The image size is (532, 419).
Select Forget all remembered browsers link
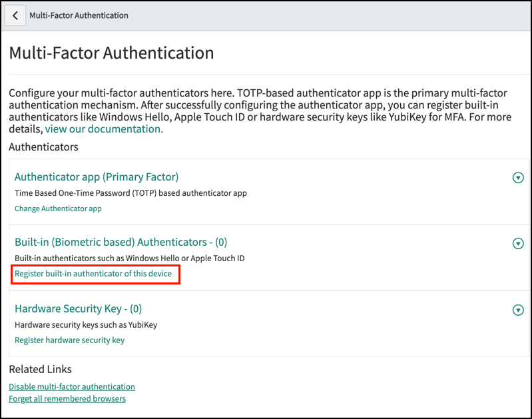click(x=67, y=398)
